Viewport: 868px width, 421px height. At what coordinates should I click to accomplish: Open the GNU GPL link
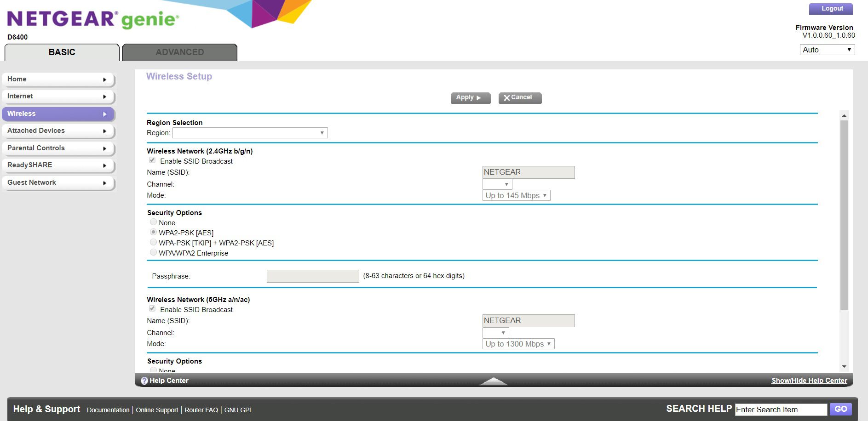click(x=238, y=410)
